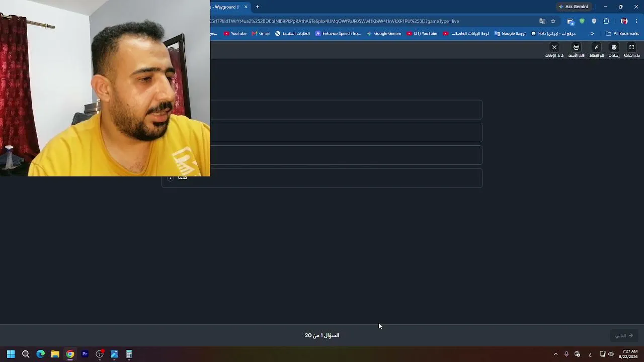Click the microphone icon in the system tray
The image size is (644, 362).
click(x=566, y=354)
